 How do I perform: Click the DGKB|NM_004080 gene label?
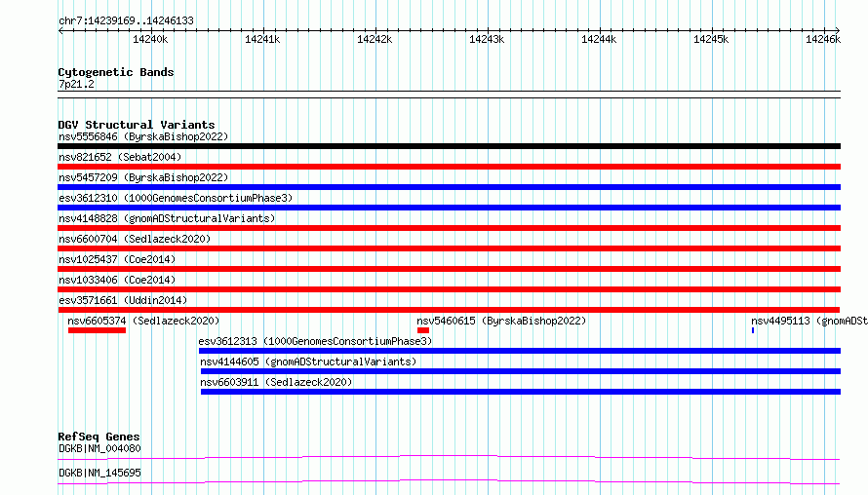(x=99, y=448)
